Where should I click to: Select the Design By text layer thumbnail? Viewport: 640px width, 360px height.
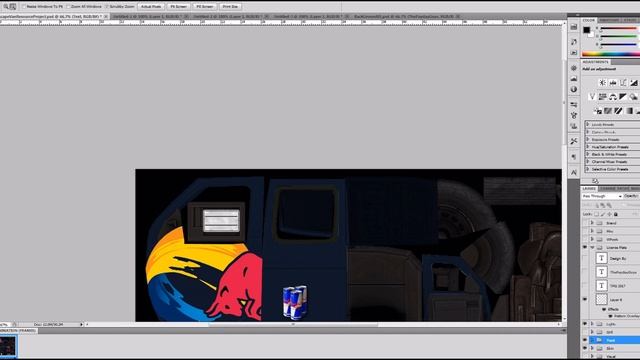[601, 258]
